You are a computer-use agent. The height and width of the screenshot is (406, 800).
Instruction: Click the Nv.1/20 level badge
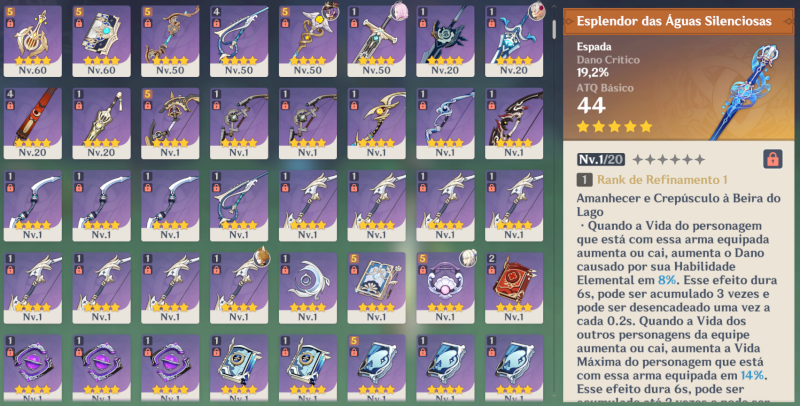[x=601, y=160]
